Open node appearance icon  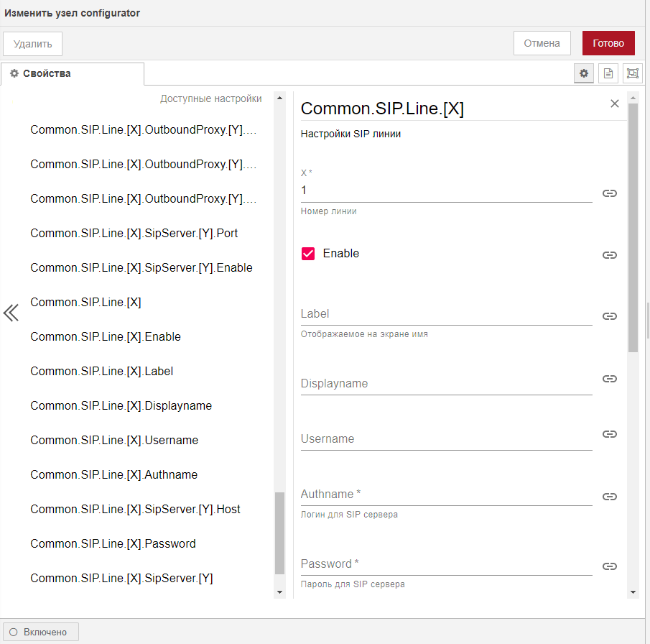pos(632,73)
